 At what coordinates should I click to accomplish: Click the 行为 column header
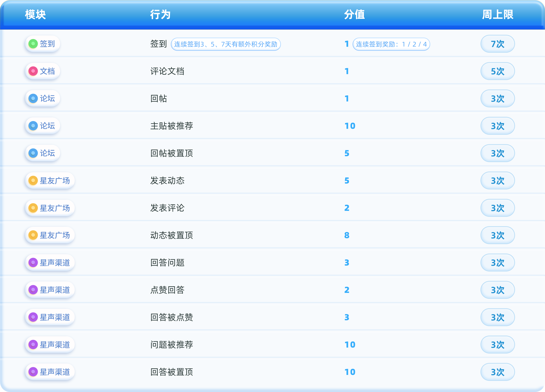160,14
